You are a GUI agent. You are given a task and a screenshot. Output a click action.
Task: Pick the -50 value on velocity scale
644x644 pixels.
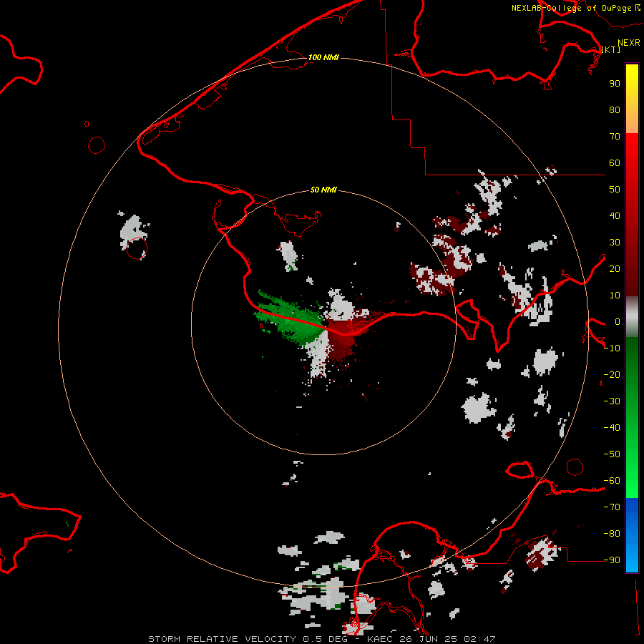pyautogui.click(x=612, y=454)
